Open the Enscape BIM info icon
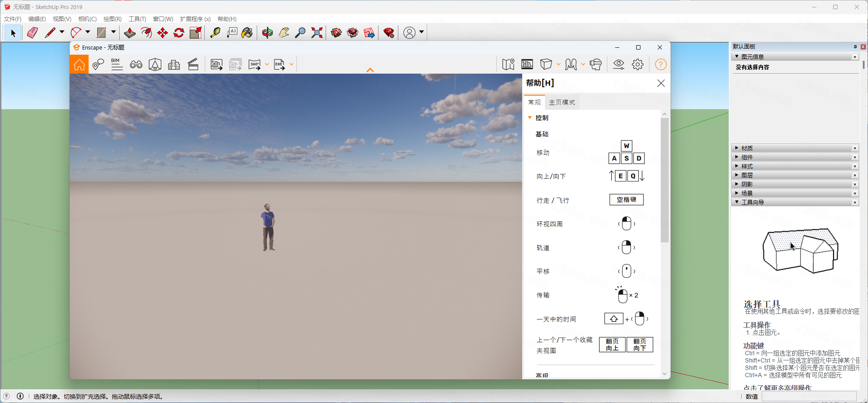 (x=117, y=65)
